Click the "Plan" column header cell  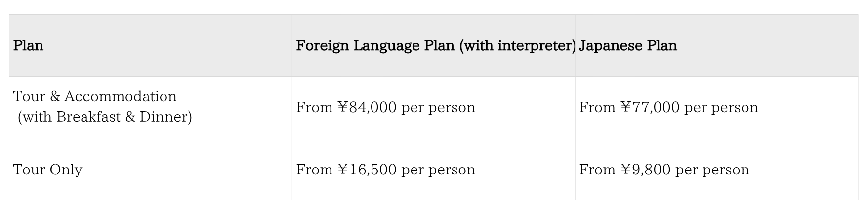tap(28, 46)
